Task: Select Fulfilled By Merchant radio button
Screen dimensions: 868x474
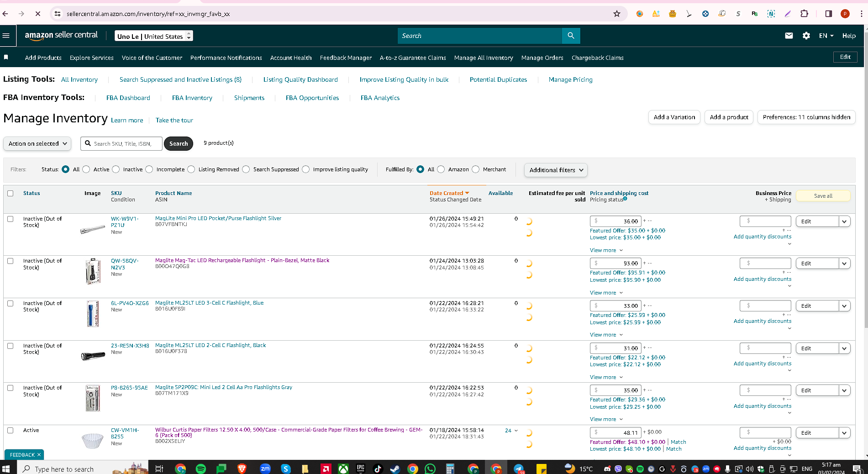Action: (x=476, y=169)
